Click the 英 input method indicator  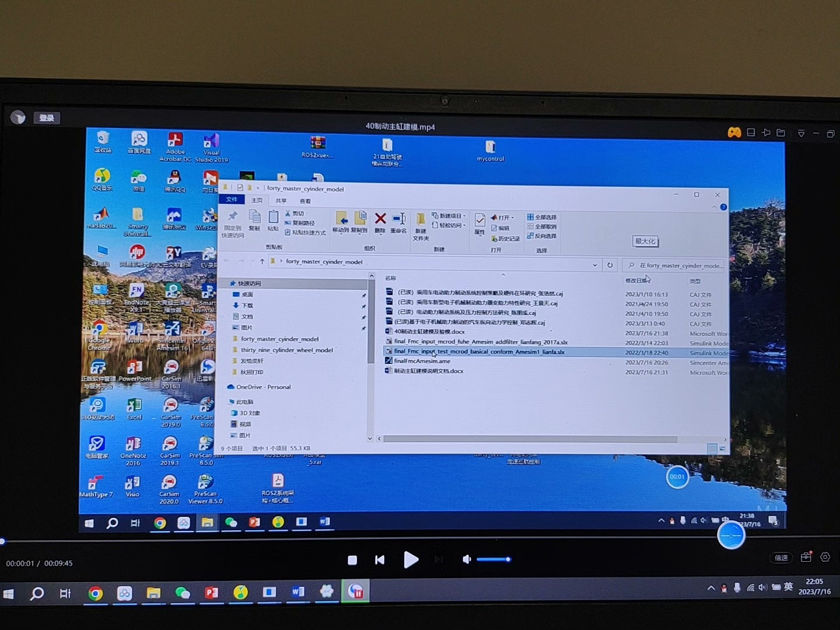[x=789, y=587]
